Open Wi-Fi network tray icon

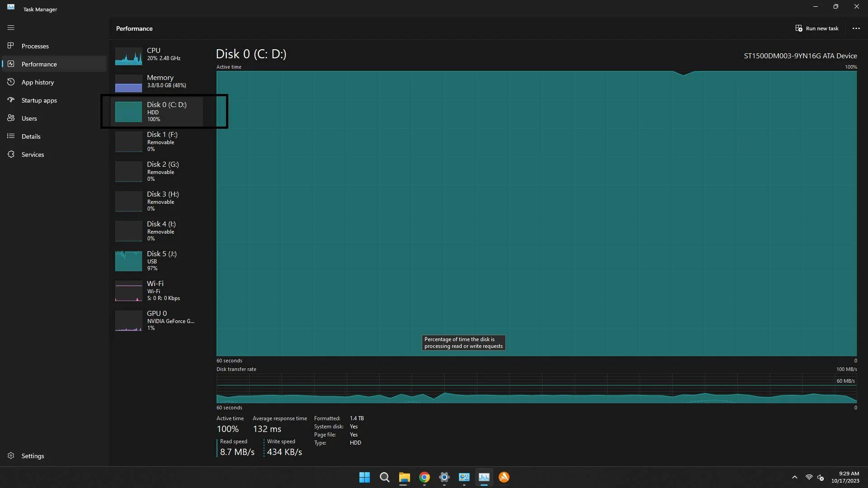[809, 477]
